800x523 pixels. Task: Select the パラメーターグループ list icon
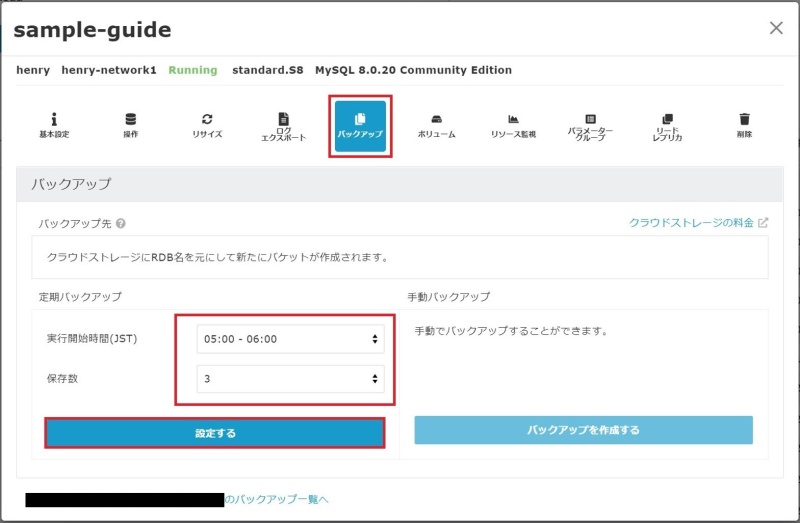(x=590, y=126)
